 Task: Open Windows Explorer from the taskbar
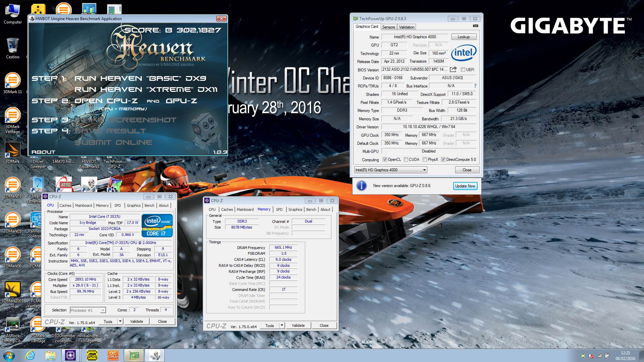pos(51,355)
